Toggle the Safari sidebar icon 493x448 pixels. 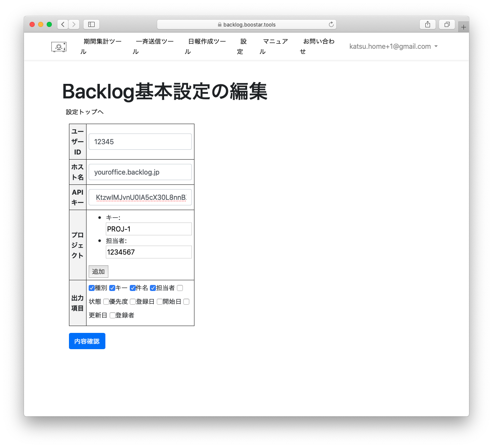pos(91,24)
